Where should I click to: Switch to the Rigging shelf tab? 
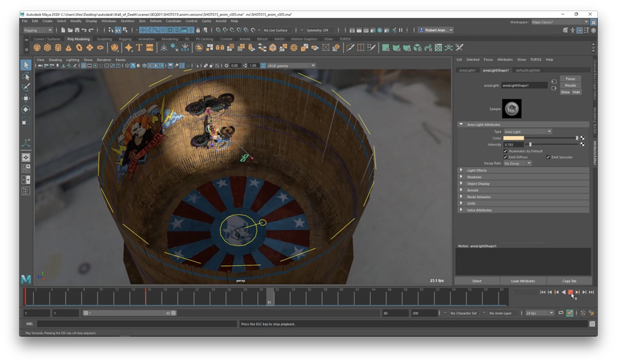125,39
